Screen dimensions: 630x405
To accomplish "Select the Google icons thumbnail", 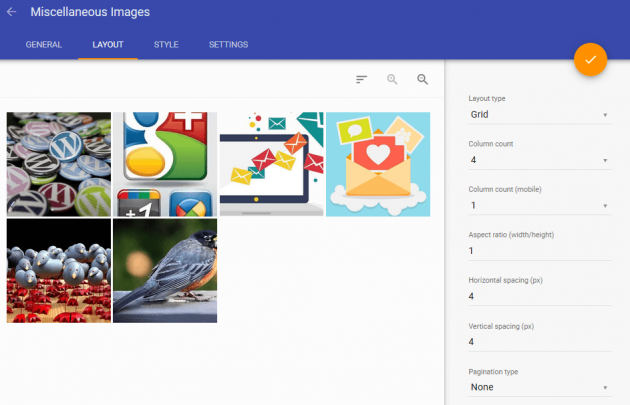I will point(165,164).
